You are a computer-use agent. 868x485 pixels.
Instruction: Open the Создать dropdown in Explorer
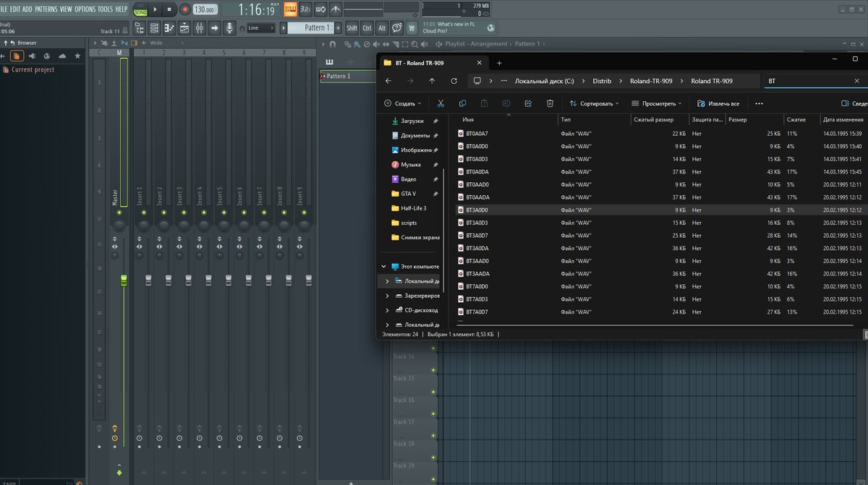pos(402,103)
